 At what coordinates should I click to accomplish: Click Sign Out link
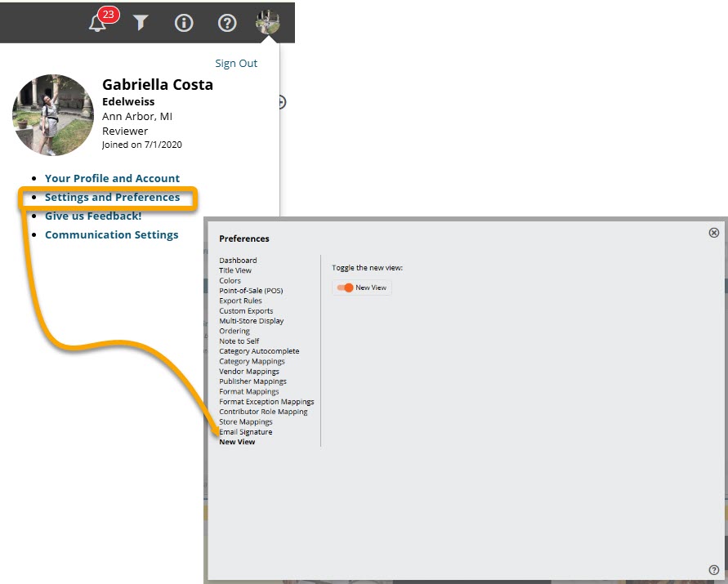tap(236, 63)
